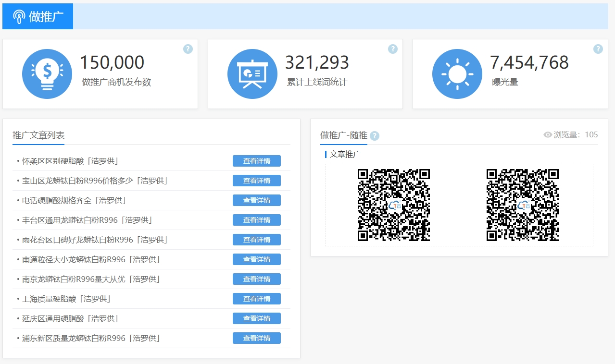Click the left QR code under 文章推广
This screenshot has width=615, height=364.
[394, 205]
